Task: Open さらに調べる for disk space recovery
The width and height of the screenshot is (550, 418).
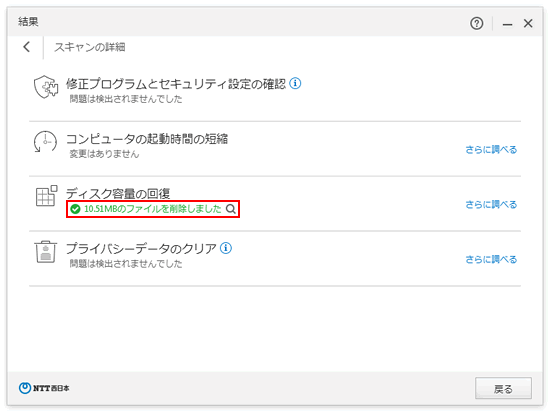Action: pyautogui.click(x=491, y=204)
